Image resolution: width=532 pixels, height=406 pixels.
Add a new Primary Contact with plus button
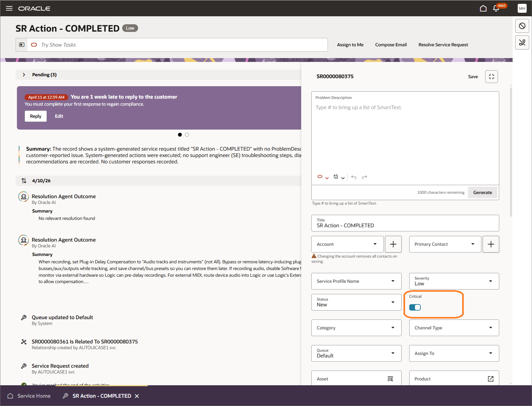pos(491,244)
